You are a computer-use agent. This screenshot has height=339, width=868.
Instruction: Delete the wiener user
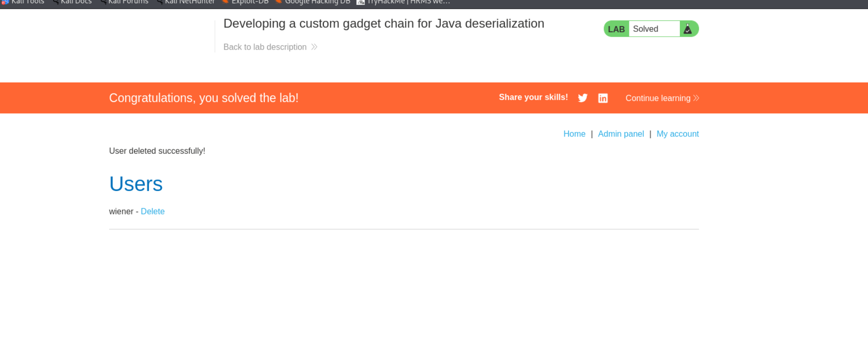pos(153,211)
